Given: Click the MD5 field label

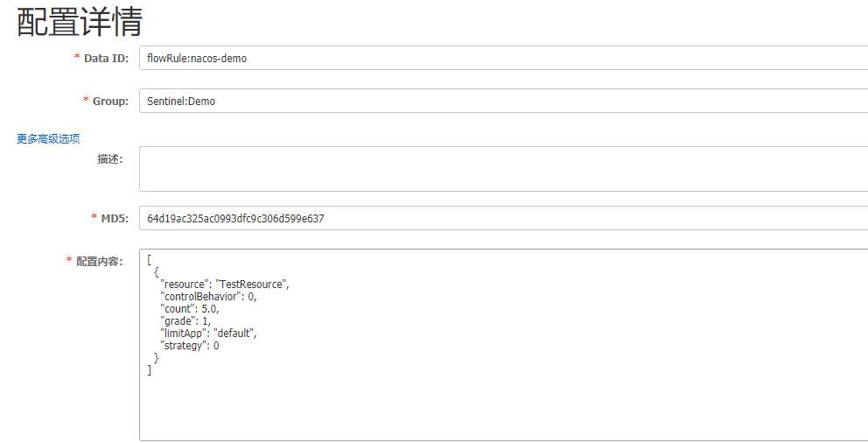Looking at the screenshot, I should tap(115, 218).
